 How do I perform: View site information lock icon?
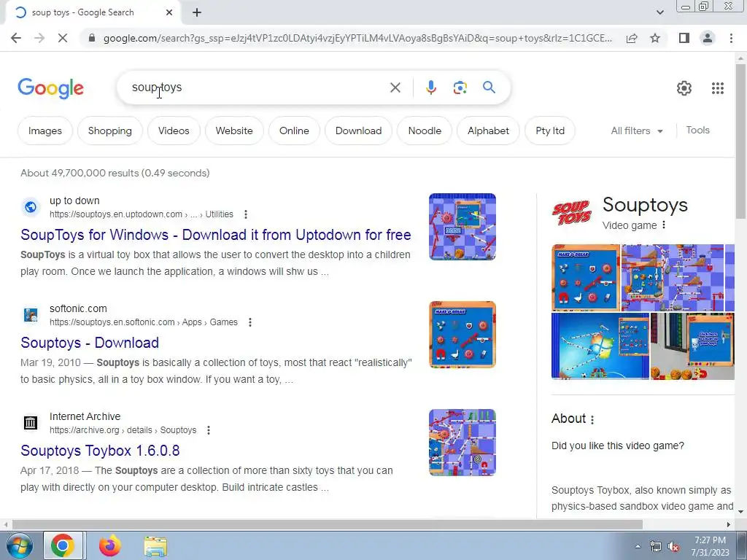(92, 38)
